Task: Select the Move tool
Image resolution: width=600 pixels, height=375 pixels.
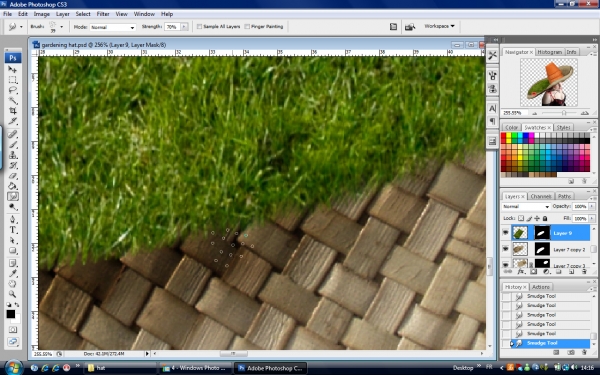Action: (13, 69)
